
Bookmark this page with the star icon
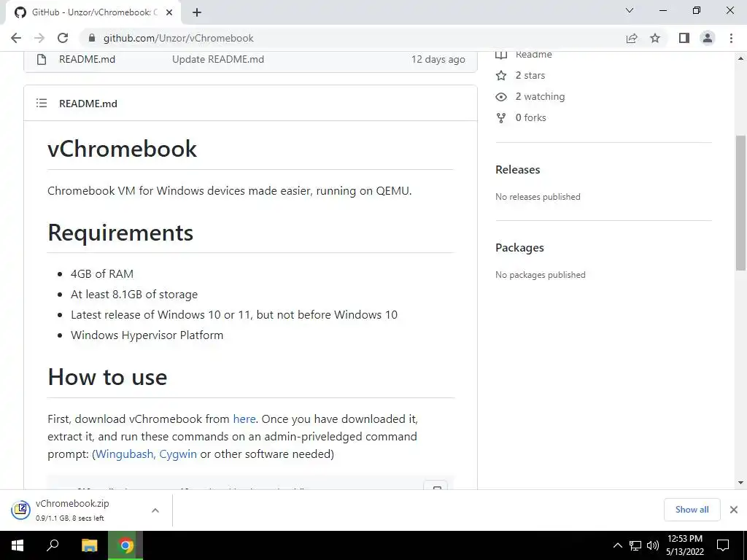coord(655,38)
